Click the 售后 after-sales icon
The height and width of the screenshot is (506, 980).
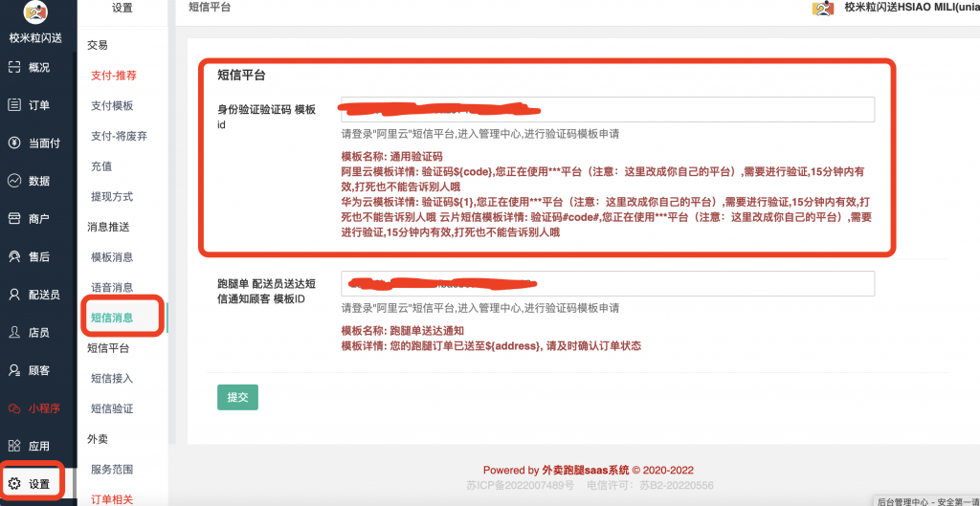pyautogui.click(x=14, y=256)
